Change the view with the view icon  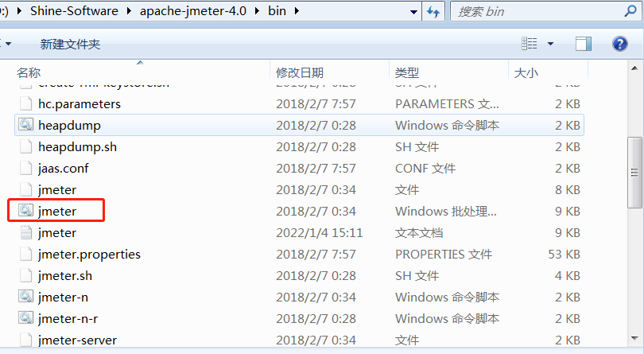(x=529, y=43)
